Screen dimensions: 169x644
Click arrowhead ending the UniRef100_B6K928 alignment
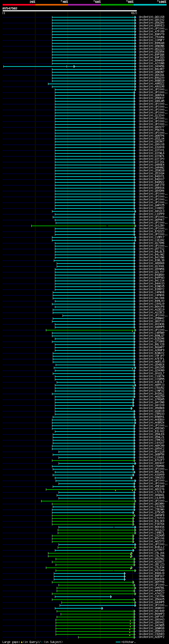pos(125,579)
